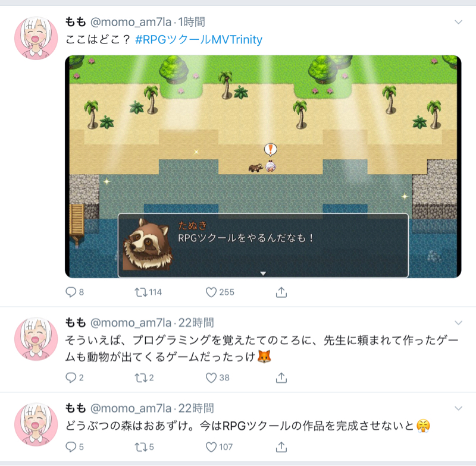Share the どうぶつの森 tweet
Viewport: 476px width, 466px height.
[281, 447]
